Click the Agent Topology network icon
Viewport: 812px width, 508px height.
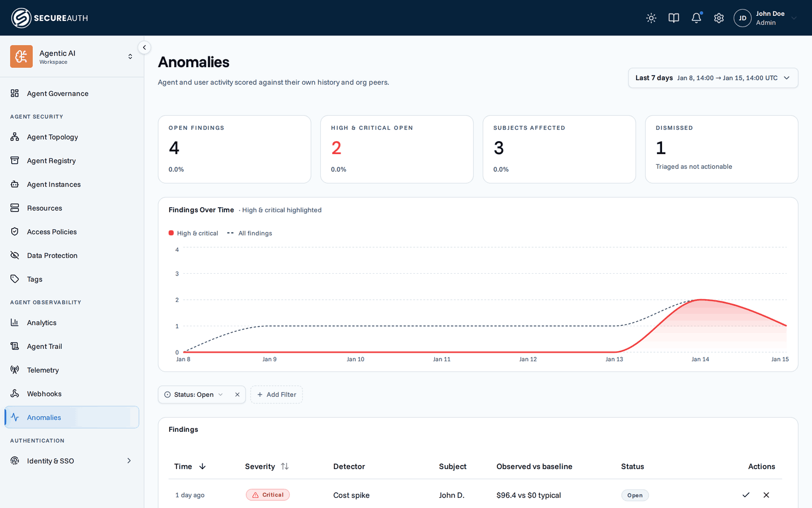click(15, 137)
